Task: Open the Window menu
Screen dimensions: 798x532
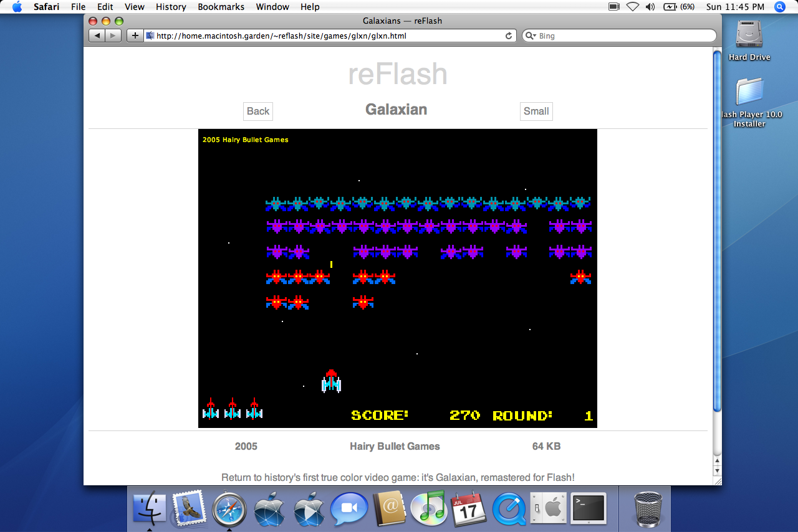Action: [273, 7]
